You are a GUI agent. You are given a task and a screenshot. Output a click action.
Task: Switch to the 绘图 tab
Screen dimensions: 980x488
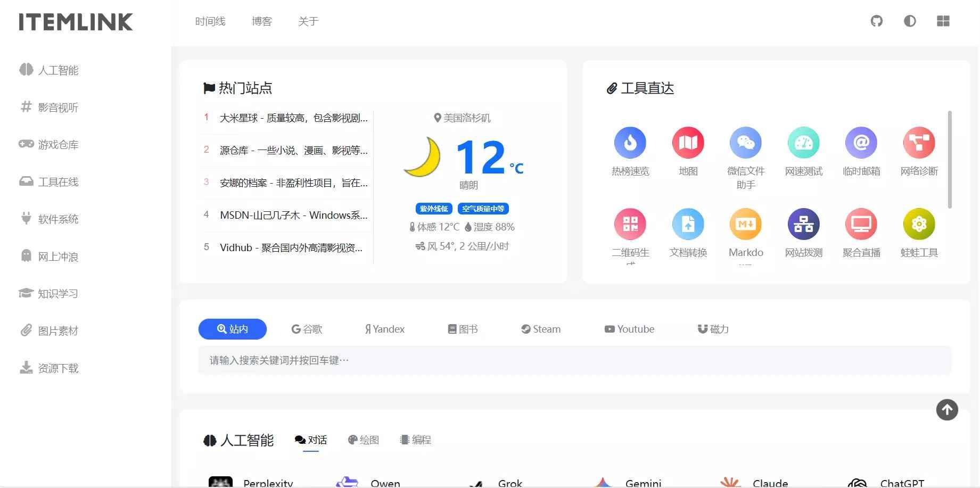point(364,440)
